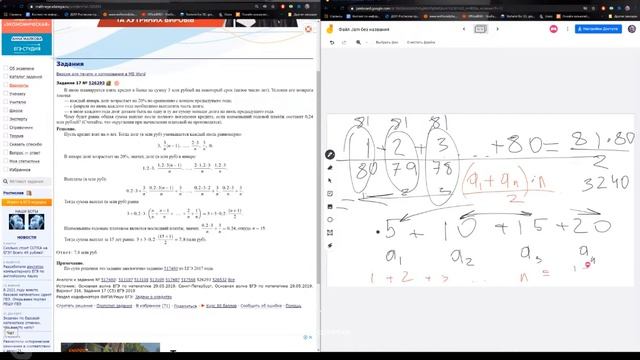
Task: Open the 'Курс 80 баллов' link
Action: click(221, 306)
